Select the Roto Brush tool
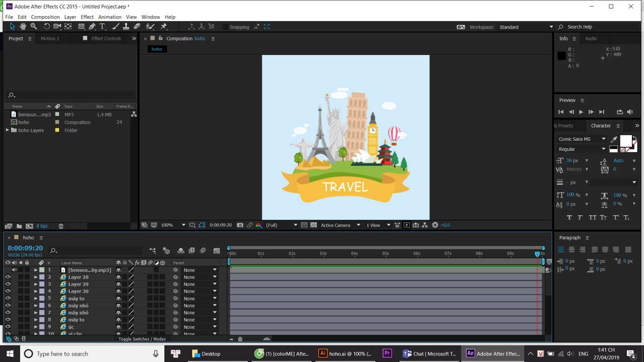 (x=150, y=27)
